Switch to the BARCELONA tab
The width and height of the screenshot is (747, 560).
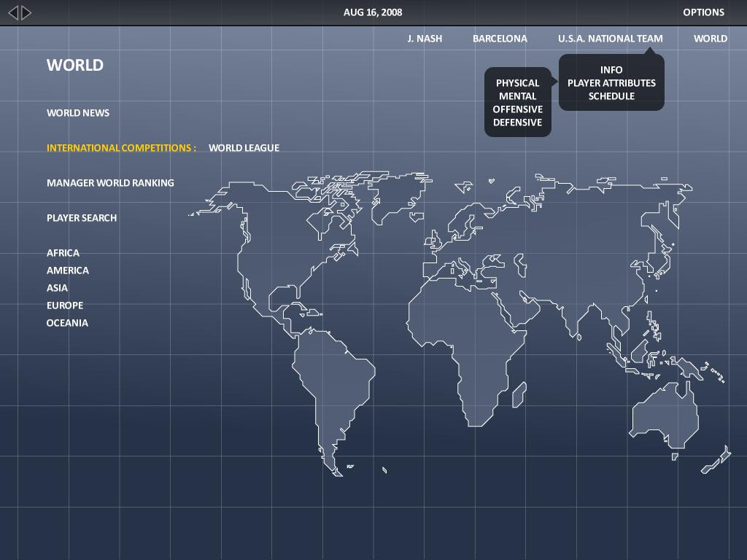(x=500, y=39)
